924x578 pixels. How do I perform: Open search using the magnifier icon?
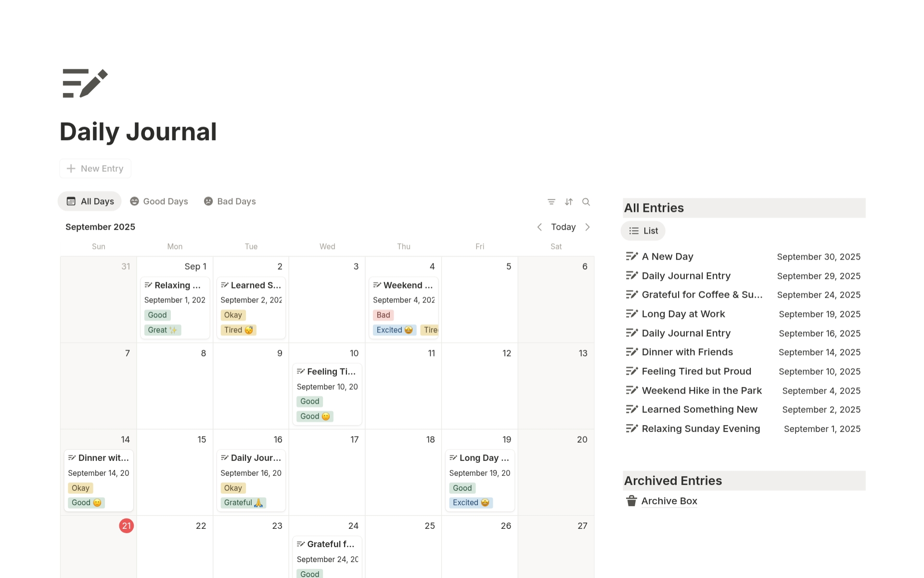[586, 201]
